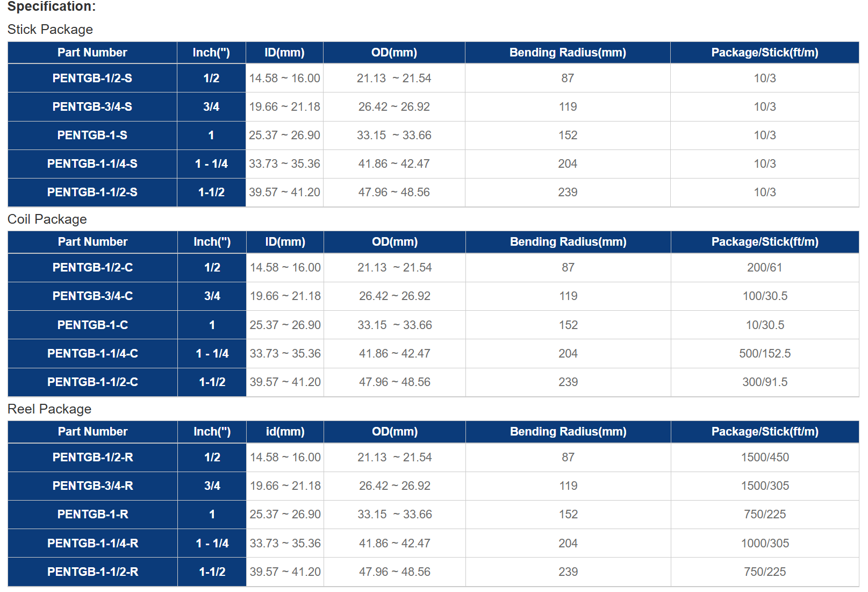Image resolution: width=868 pixels, height=592 pixels.
Task: Click the PENTGB-1/2-S part number cell
Action: 92,79
